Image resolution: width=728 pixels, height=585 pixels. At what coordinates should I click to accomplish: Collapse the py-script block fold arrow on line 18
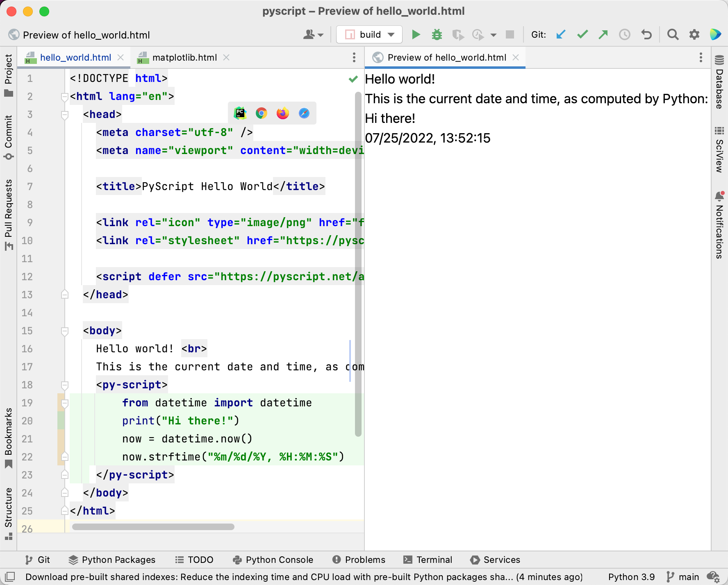(64, 385)
